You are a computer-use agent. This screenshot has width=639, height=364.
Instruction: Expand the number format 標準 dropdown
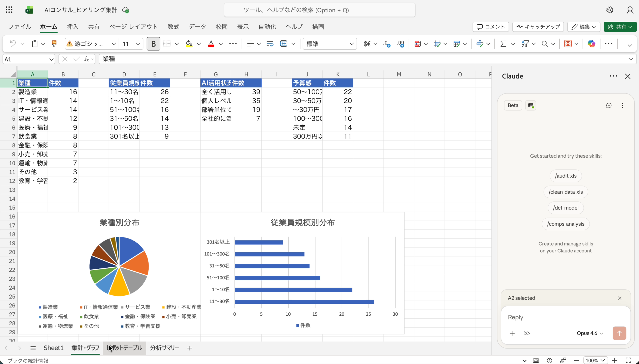point(330,44)
